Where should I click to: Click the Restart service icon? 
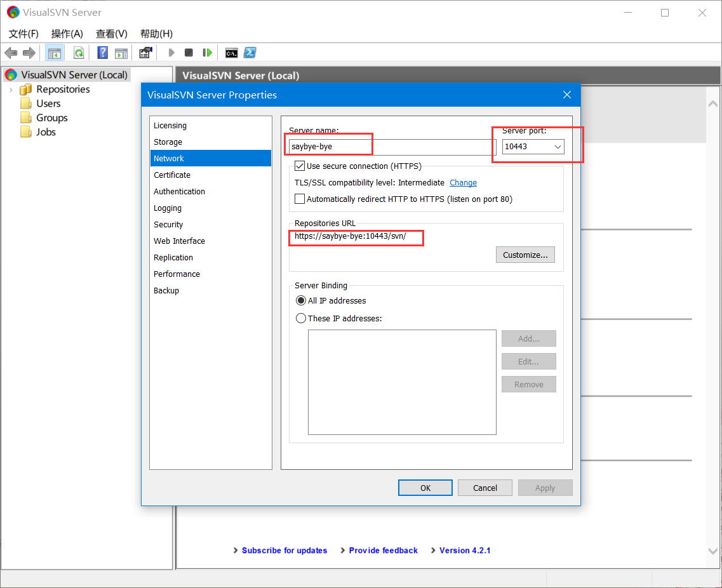207,53
